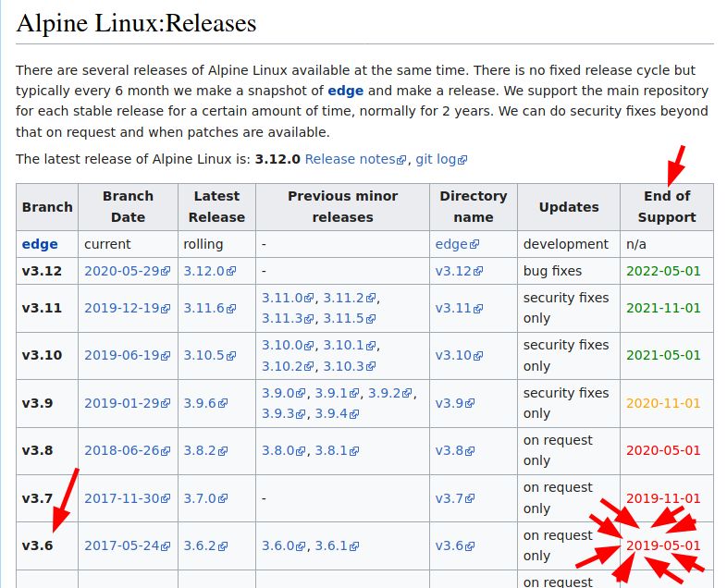Open branch date 2018-06-26 link

tap(127, 450)
